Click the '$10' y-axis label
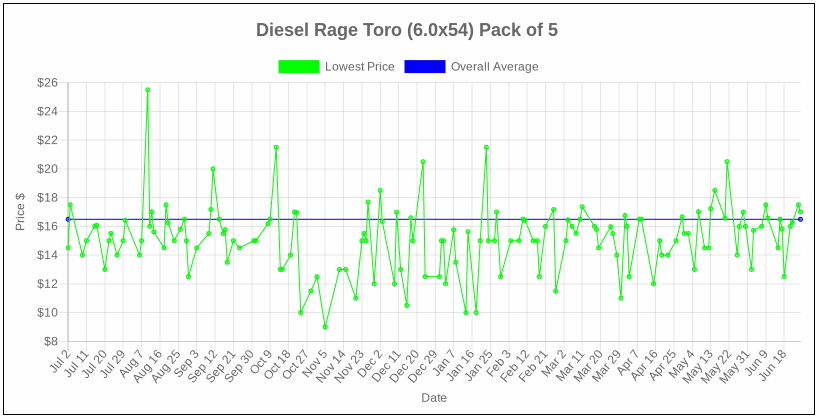Viewport: 818px width, 418px height. [x=48, y=313]
